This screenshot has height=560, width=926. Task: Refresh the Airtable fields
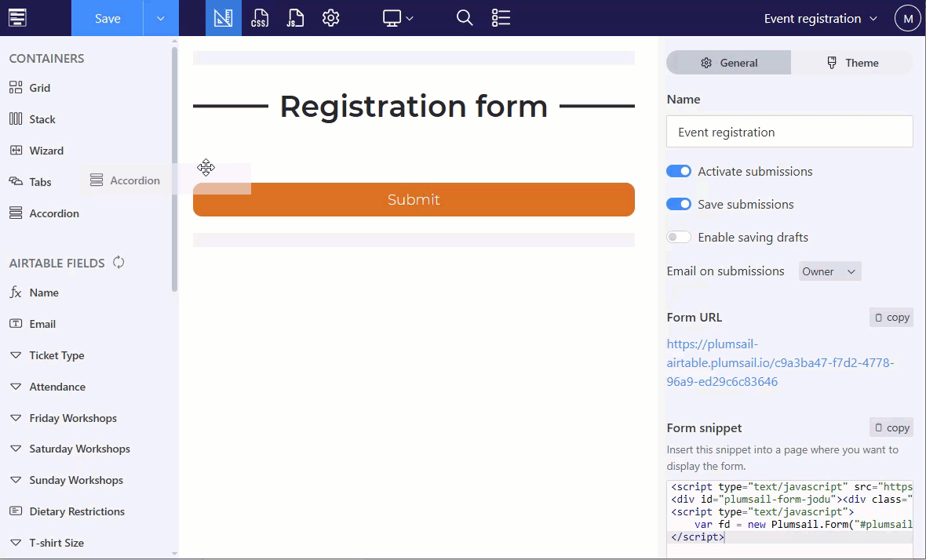(x=118, y=262)
